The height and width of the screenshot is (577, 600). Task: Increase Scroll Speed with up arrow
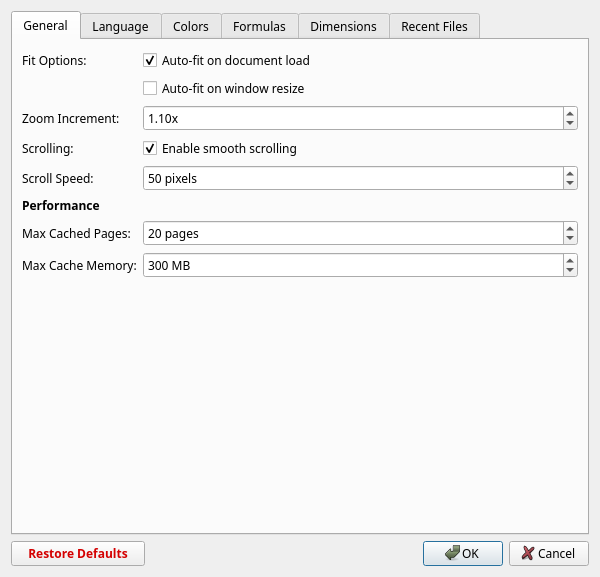click(x=569, y=173)
